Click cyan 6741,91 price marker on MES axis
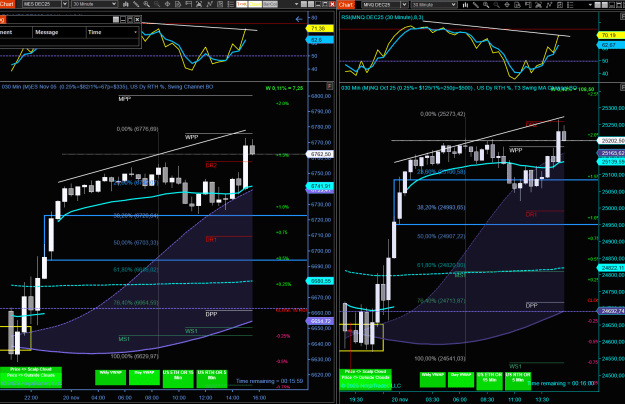 pos(320,186)
